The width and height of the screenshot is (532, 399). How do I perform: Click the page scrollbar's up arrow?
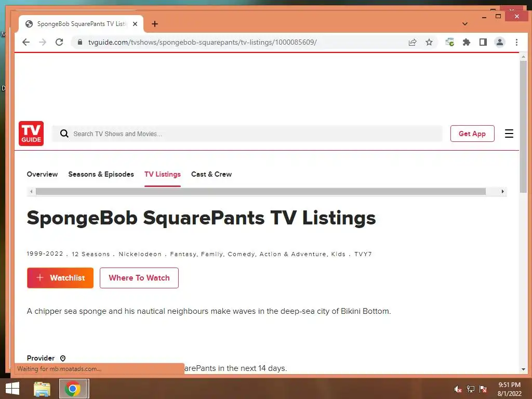point(523,57)
